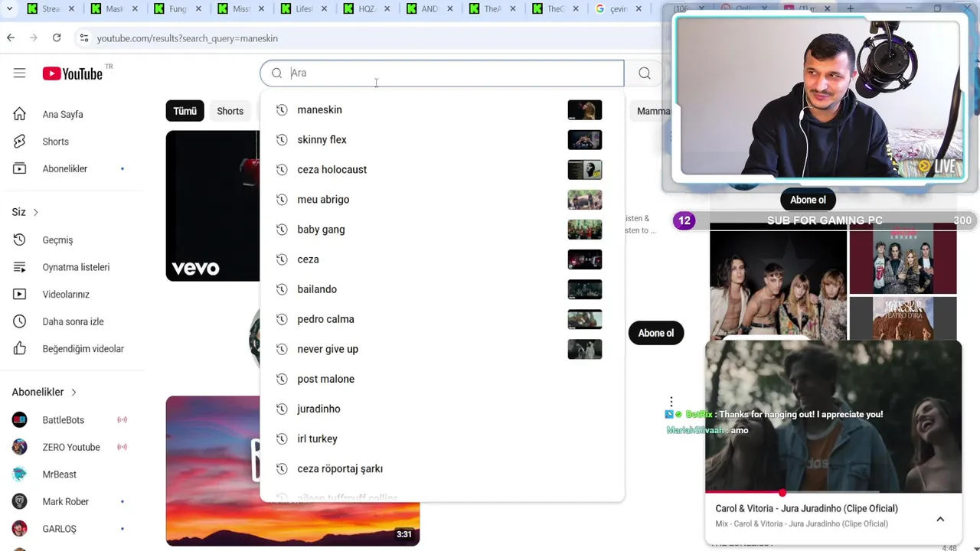Click the address bar URL

(187, 37)
